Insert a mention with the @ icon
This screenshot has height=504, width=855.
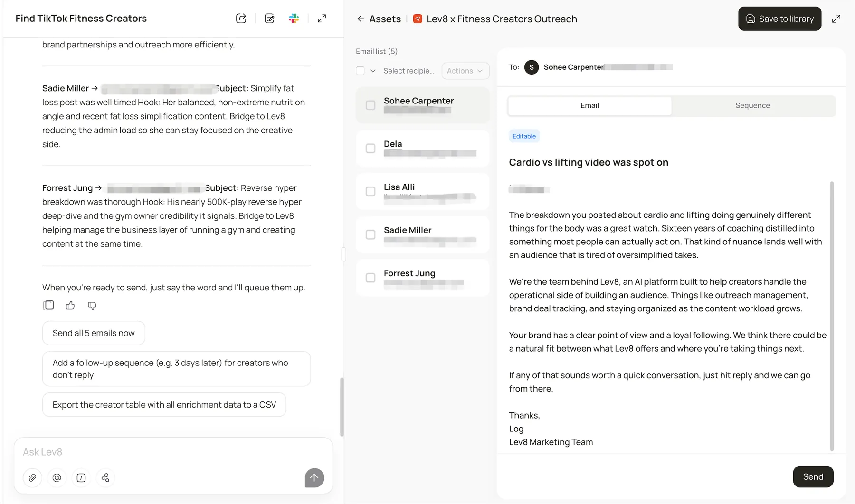[57, 477]
